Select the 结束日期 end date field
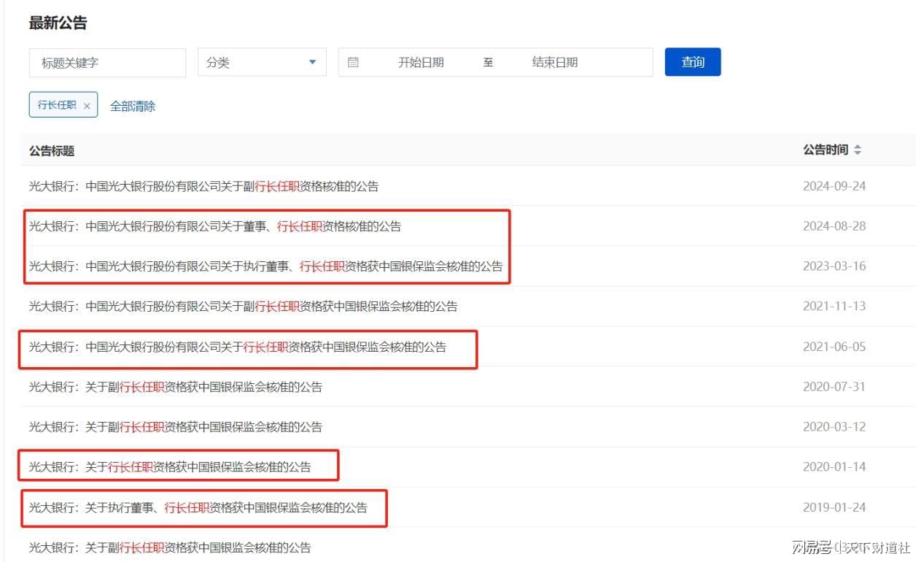The width and height of the screenshot is (924, 562). pos(555,63)
